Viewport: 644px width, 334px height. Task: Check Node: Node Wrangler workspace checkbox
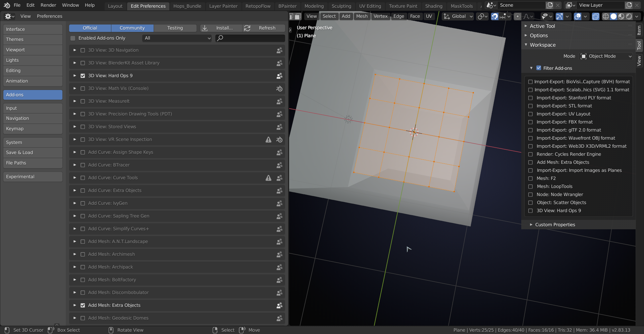(530, 195)
